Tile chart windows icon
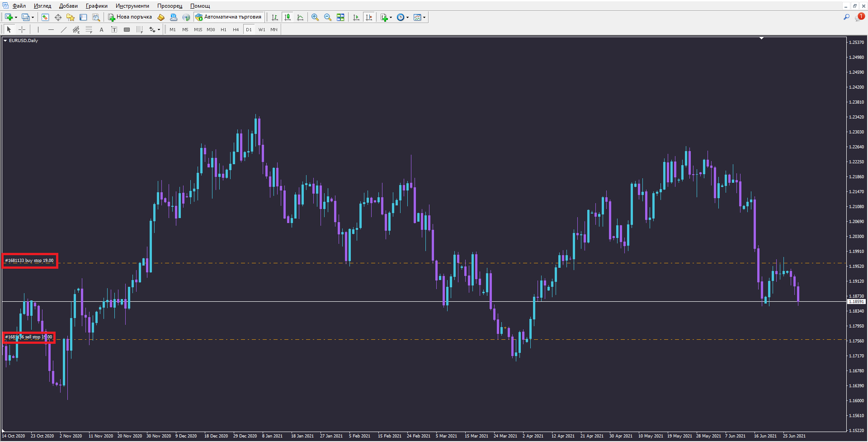The width and height of the screenshot is (868, 442). (x=340, y=17)
